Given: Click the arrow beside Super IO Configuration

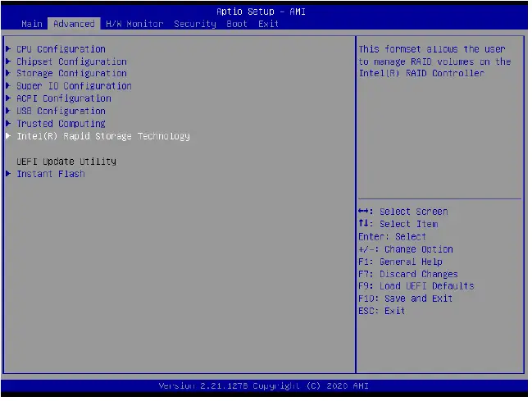Looking at the screenshot, I should (8, 85).
